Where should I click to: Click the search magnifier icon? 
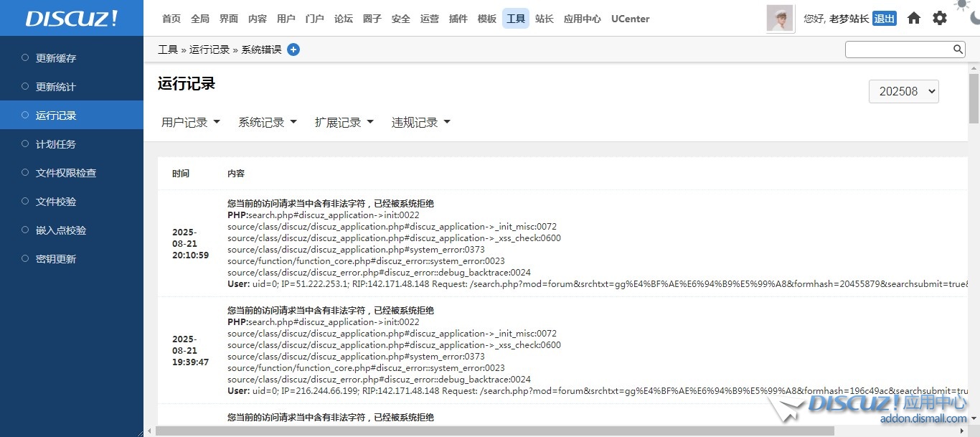pyautogui.click(x=958, y=50)
